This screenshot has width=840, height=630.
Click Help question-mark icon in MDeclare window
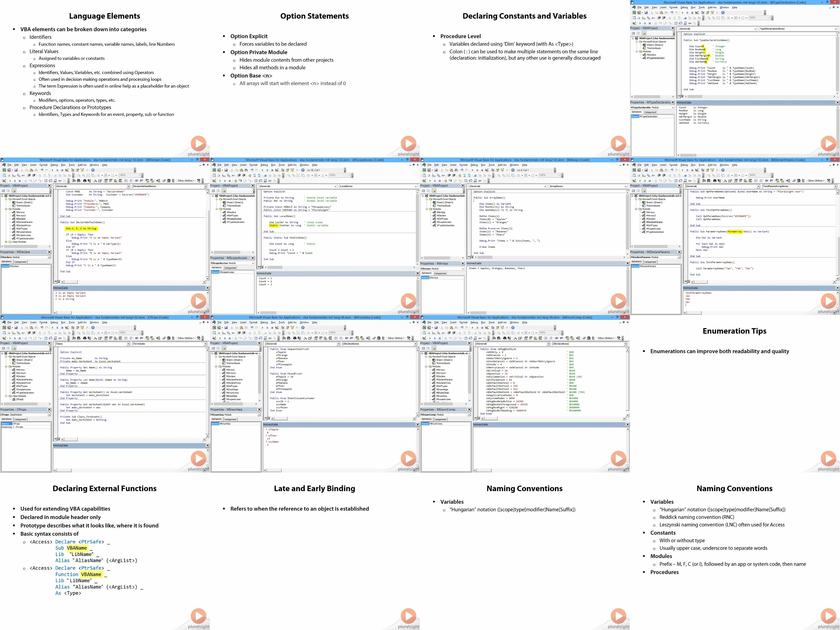click(93, 170)
